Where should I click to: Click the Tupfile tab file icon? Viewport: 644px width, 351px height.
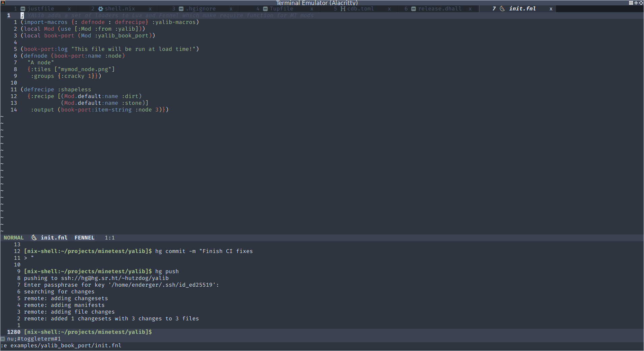(265, 9)
